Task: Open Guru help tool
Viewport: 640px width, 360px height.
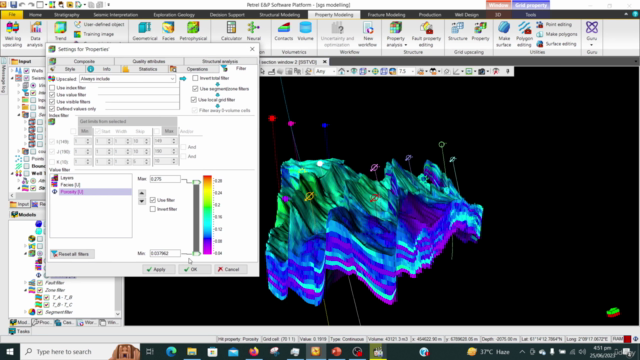Action: 592,31
